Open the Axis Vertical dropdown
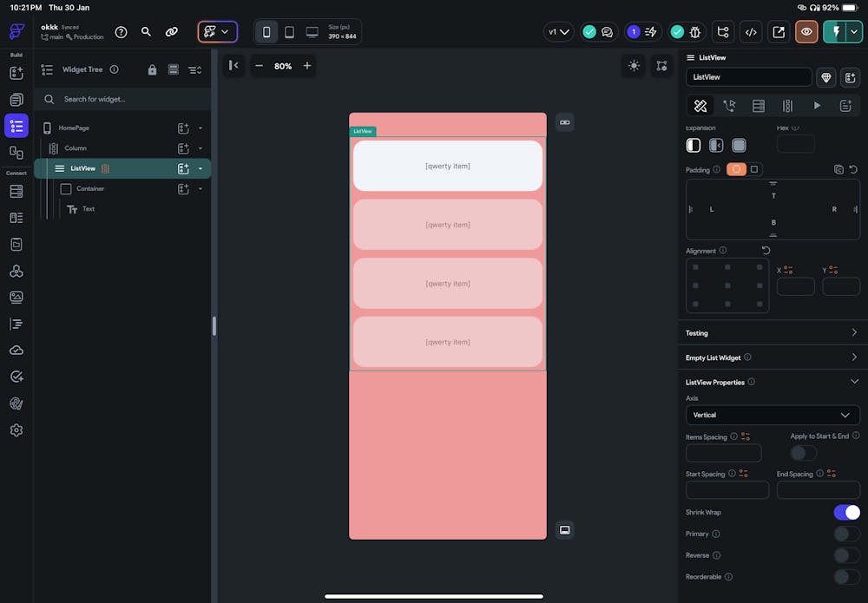Viewport: 868px width, 603px height. click(770, 415)
